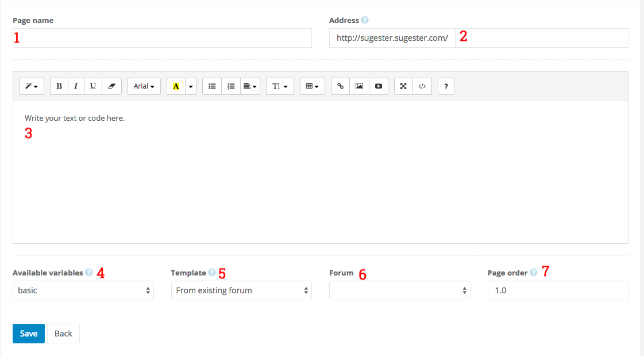The image size is (644, 356).
Task: Open the Template selection dropdown
Action: (241, 290)
